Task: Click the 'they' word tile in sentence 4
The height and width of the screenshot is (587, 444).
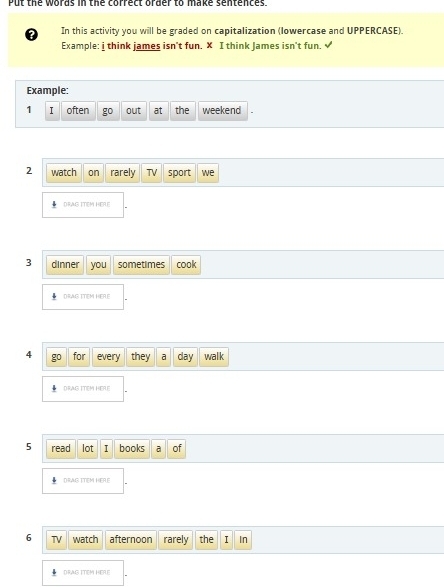Action: click(x=140, y=357)
